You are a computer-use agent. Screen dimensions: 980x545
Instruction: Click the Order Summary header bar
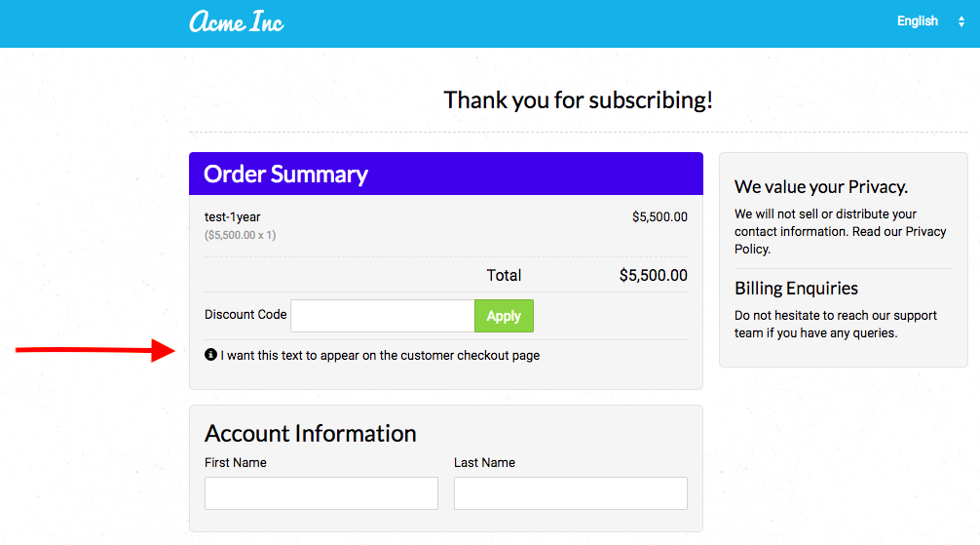(446, 174)
